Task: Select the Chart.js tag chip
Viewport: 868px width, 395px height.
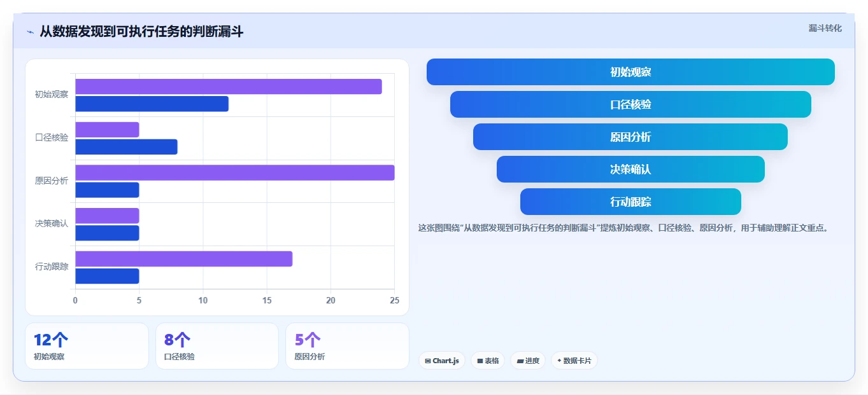Action: tap(442, 361)
